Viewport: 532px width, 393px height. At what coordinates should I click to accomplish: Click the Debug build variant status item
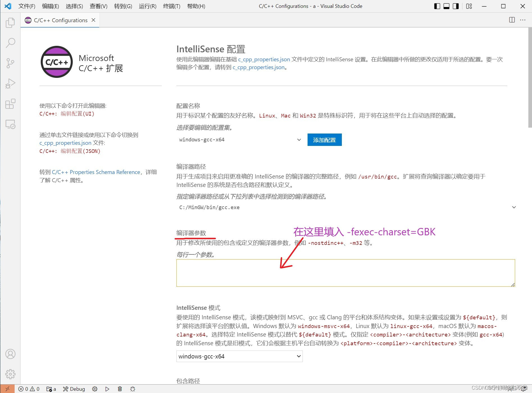(74, 389)
